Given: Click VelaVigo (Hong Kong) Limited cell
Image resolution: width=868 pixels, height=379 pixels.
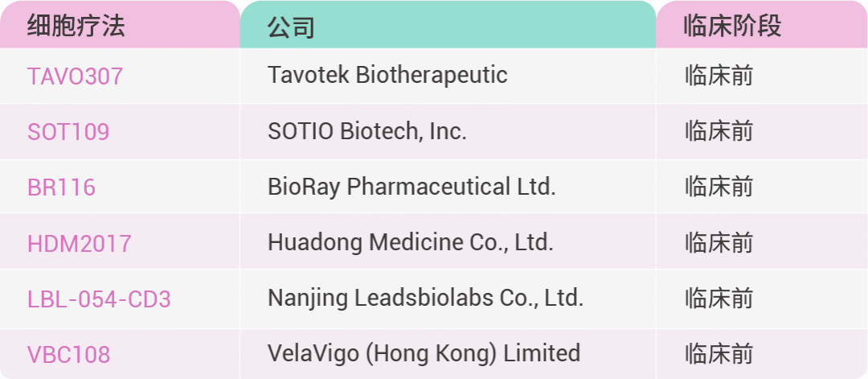Looking at the screenshot, I should [424, 353].
